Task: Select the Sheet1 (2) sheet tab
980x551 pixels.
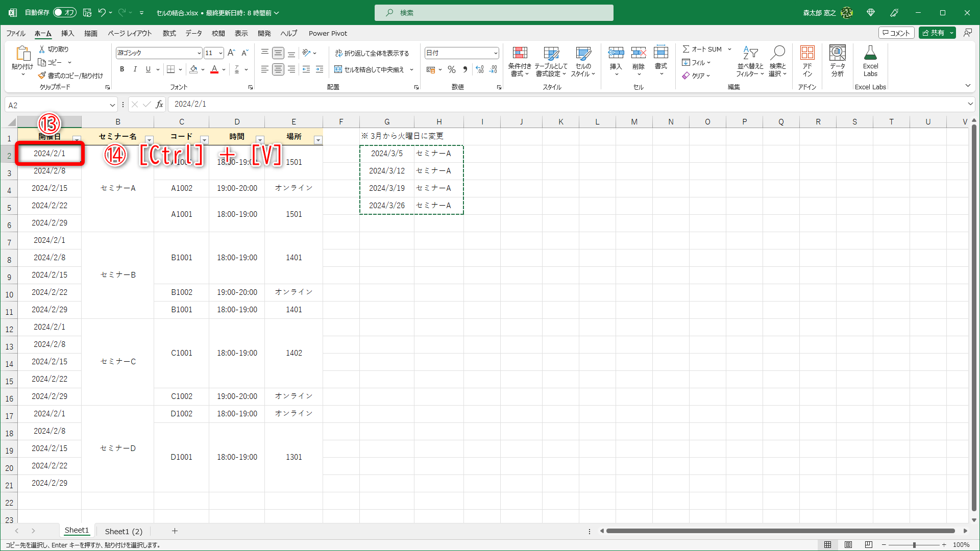Action: tap(123, 531)
